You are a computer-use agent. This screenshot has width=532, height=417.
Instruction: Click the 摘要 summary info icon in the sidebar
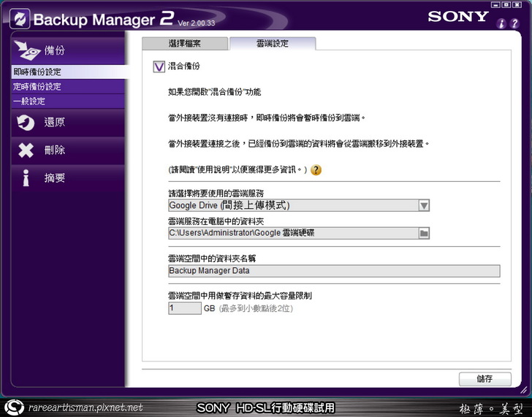pyautogui.click(x=26, y=177)
